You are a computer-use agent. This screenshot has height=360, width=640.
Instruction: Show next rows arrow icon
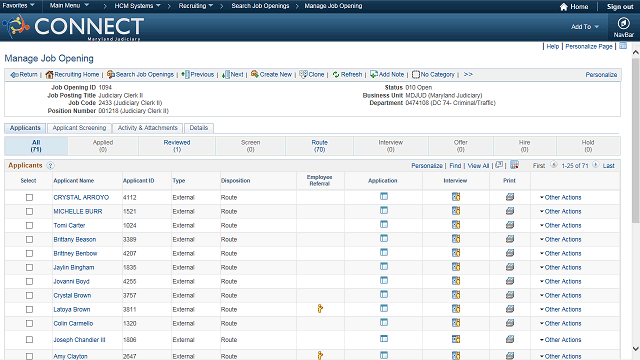coord(596,165)
